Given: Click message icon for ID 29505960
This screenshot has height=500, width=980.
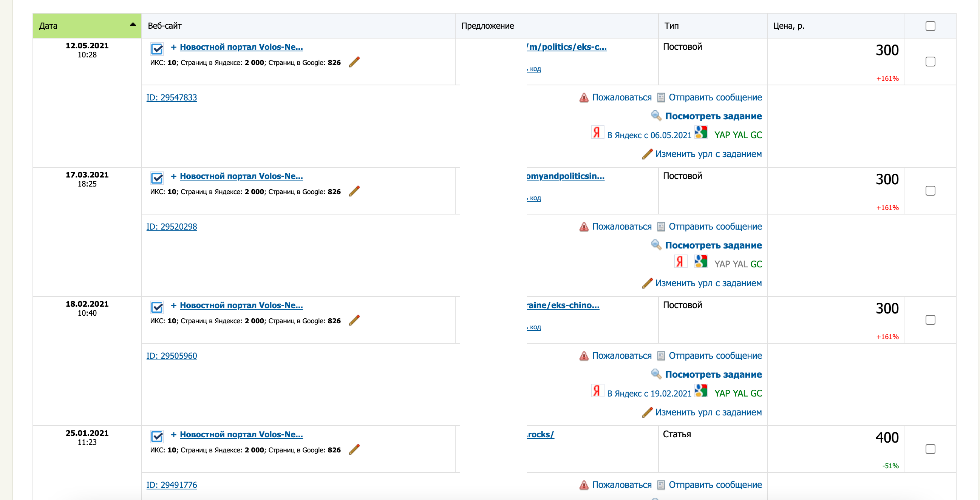Looking at the screenshot, I should [661, 356].
